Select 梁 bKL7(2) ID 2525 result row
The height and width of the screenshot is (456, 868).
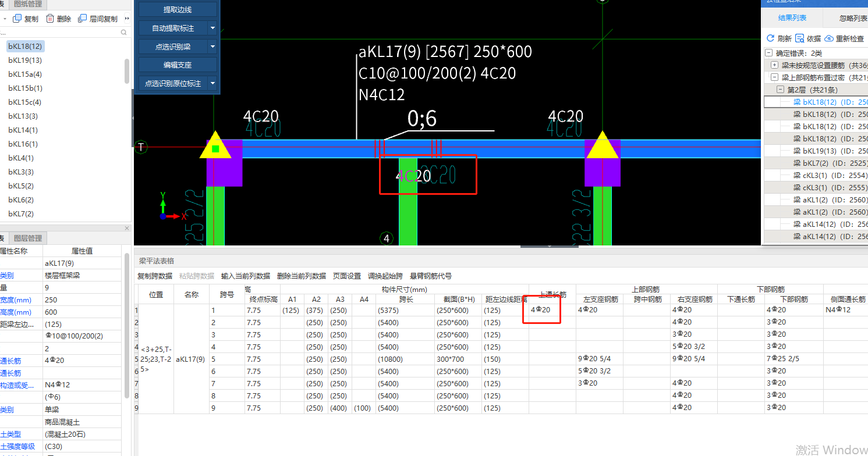831,163
